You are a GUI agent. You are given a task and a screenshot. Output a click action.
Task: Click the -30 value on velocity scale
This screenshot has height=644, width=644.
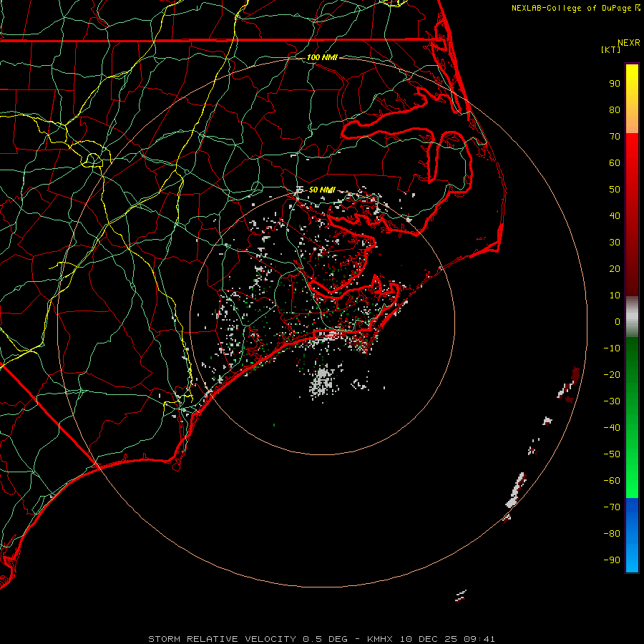pos(612,401)
